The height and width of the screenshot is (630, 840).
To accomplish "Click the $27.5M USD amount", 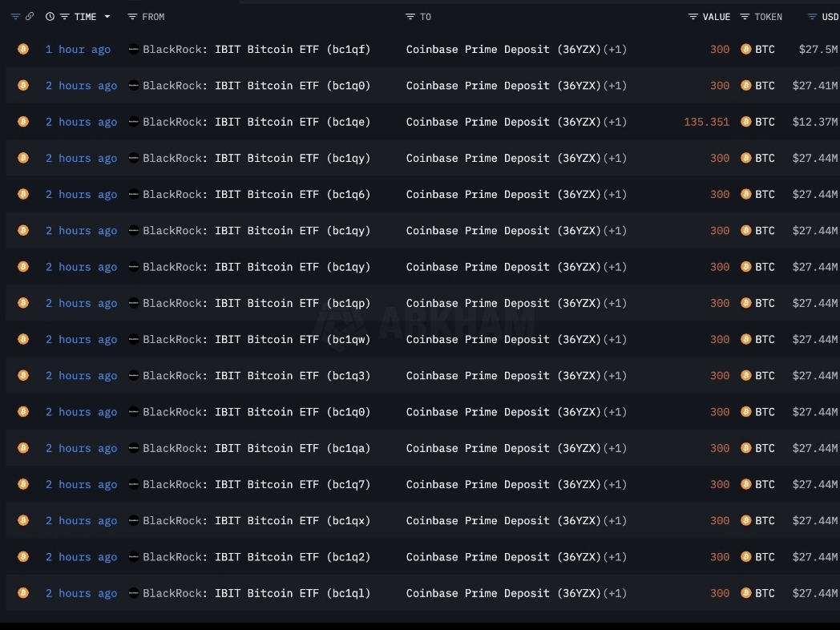I will (818, 49).
